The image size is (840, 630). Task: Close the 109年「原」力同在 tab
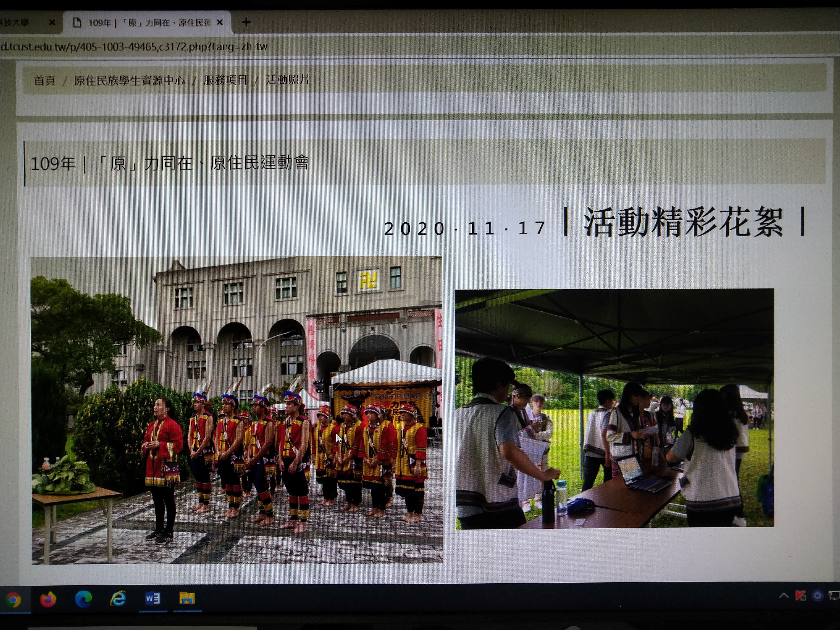219,23
